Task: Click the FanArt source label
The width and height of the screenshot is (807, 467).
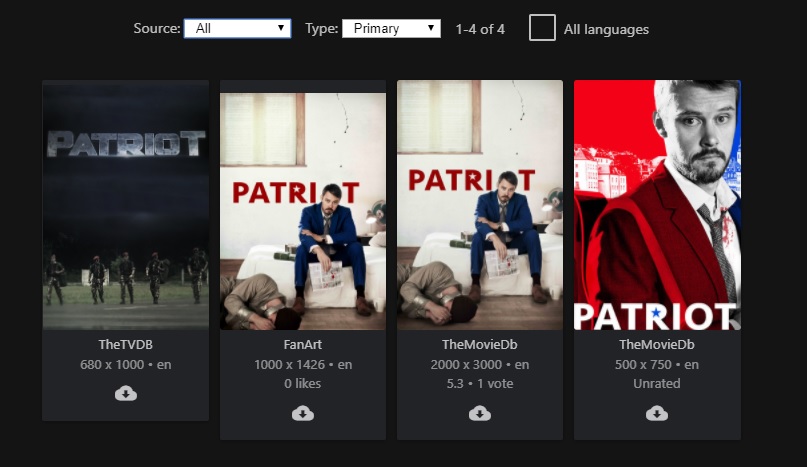Action: click(303, 344)
